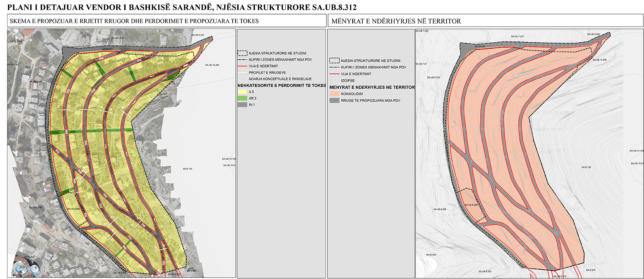
Task: Click SA.UB.7.223 label on the contour intervention map
Action: click(518, 36)
